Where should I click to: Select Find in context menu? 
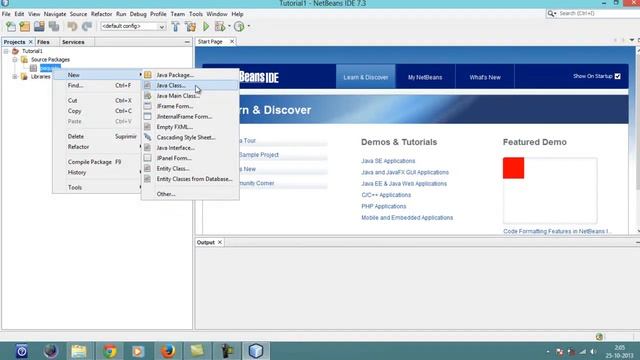click(97, 86)
